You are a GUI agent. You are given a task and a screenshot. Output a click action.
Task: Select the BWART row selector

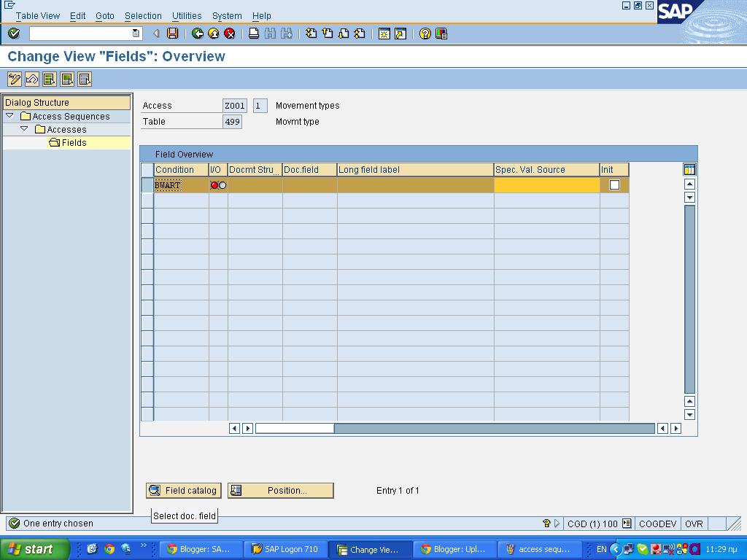(147, 184)
